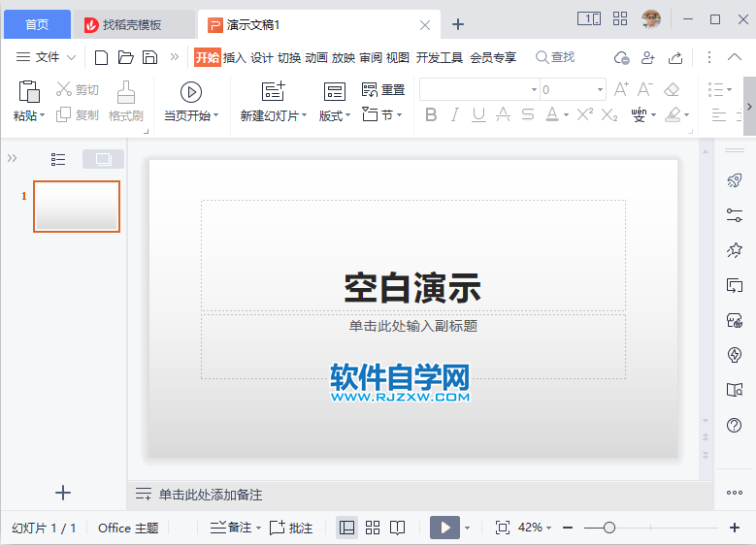Image resolution: width=756 pixels, height=545 pixels.
Task: Expand the slideshow play dropdown arrow
Action: tap(467, 529)
